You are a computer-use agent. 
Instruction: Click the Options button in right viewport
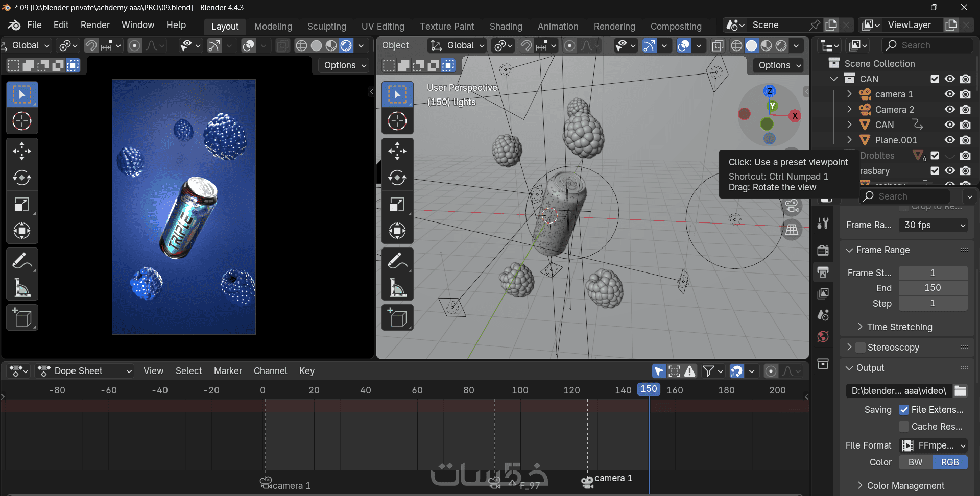tap(779, 65)
